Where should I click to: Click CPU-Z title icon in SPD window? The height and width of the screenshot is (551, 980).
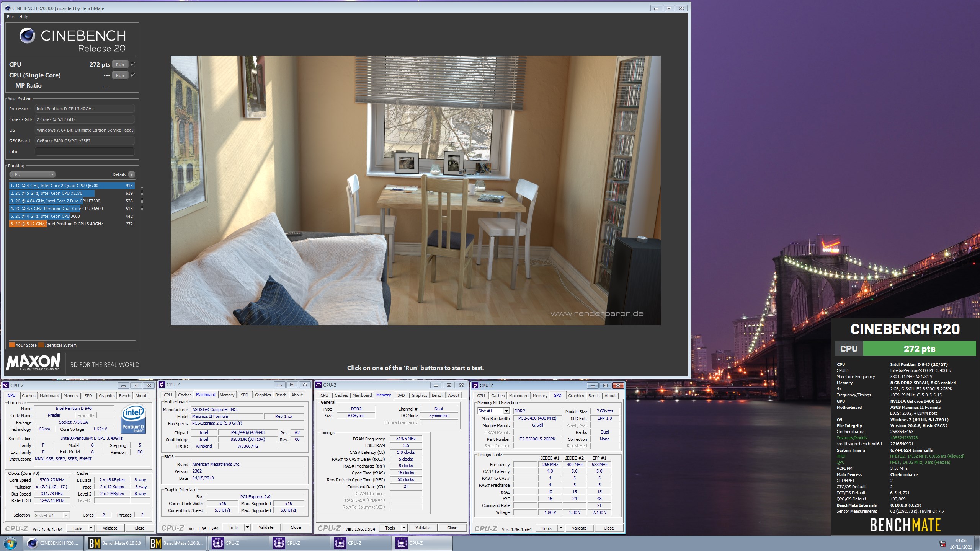point(475,385)
